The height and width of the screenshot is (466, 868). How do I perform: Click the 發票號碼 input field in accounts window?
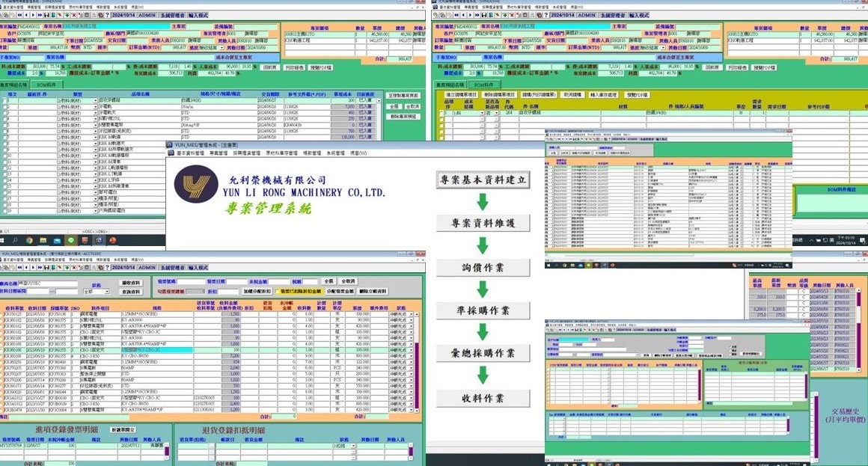(191, 282)
